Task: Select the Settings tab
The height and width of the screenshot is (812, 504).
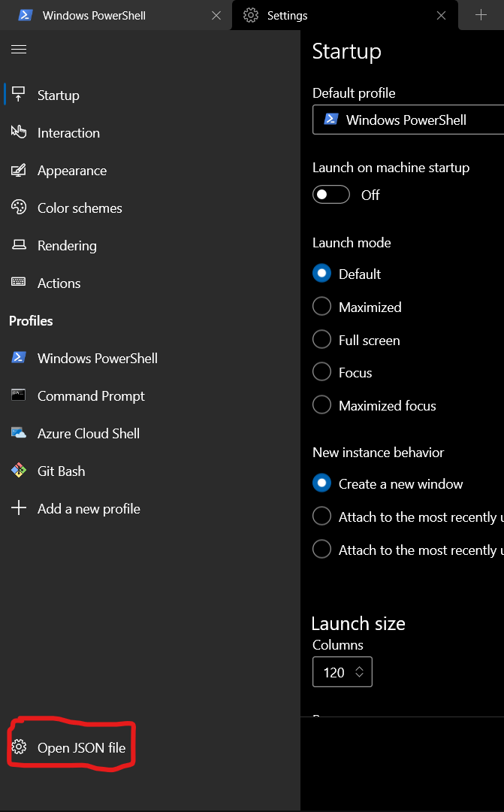Action: [285, 15]
